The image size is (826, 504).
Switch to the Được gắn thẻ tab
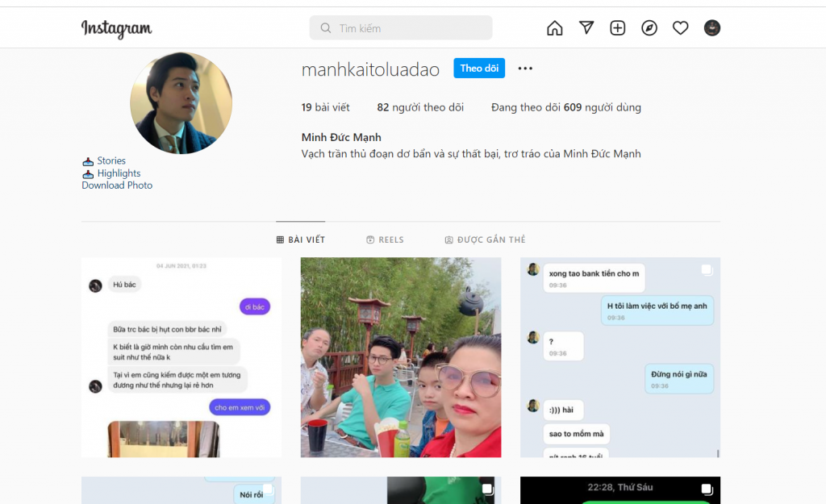click(485, 240)
